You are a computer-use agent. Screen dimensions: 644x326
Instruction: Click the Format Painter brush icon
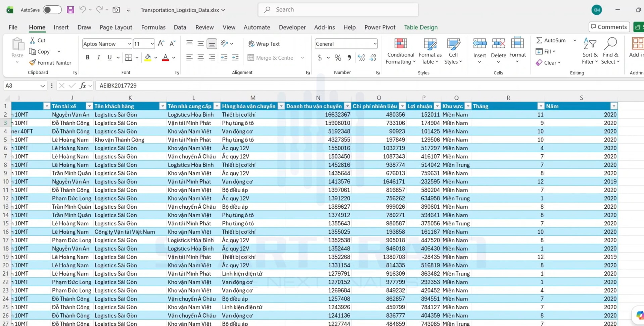[32, 62]
